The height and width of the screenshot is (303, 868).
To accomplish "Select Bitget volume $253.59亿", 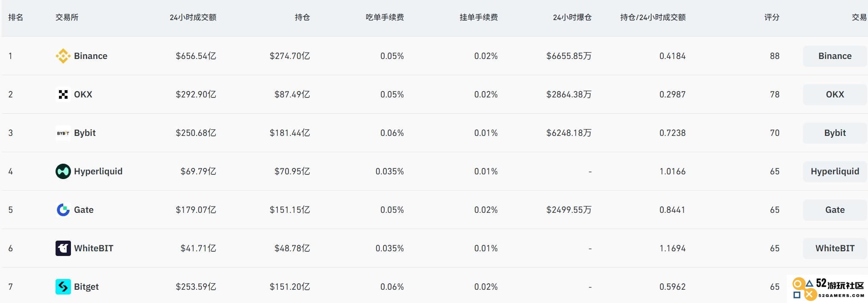I will 196,287.
